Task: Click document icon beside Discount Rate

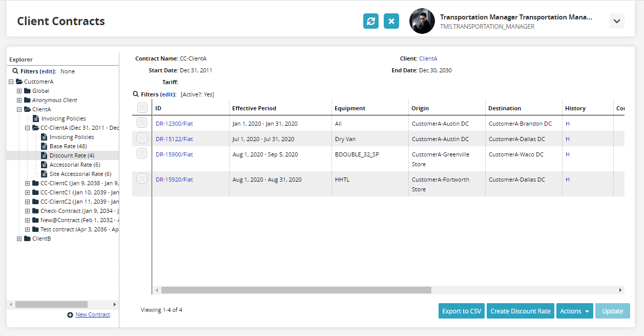Action: tap(44, 155)
